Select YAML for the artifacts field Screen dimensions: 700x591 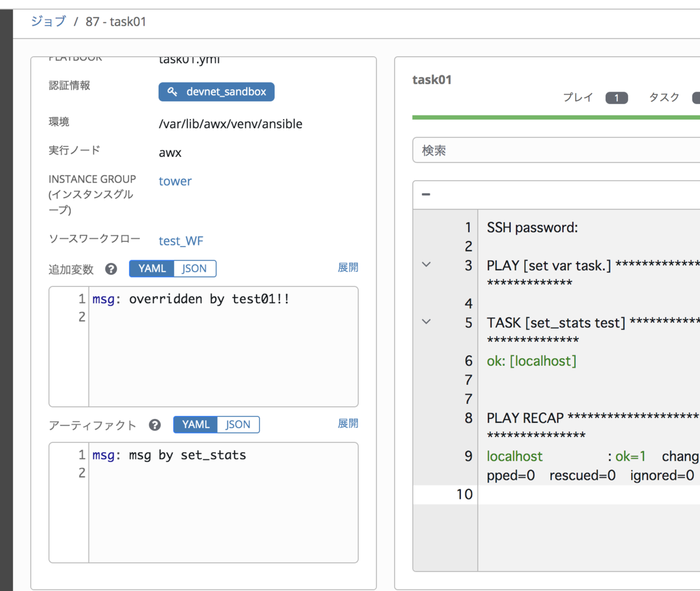click(195, 425)
